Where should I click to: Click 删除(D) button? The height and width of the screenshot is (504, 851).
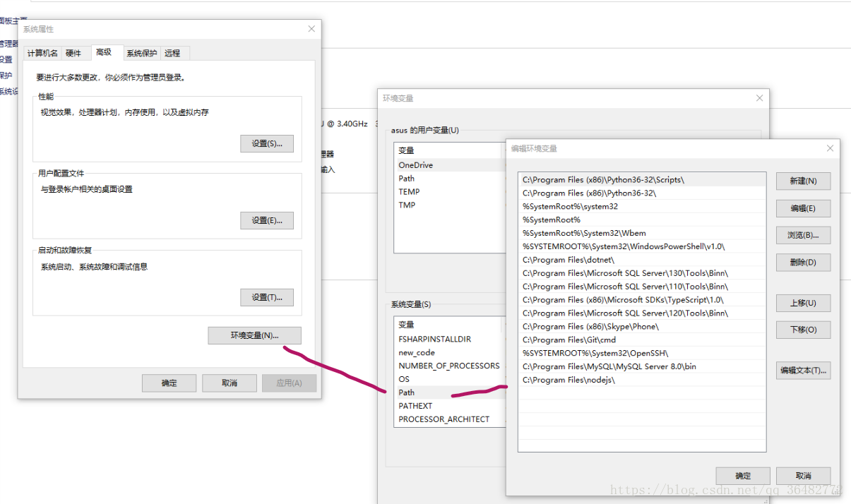coord(803,262)
